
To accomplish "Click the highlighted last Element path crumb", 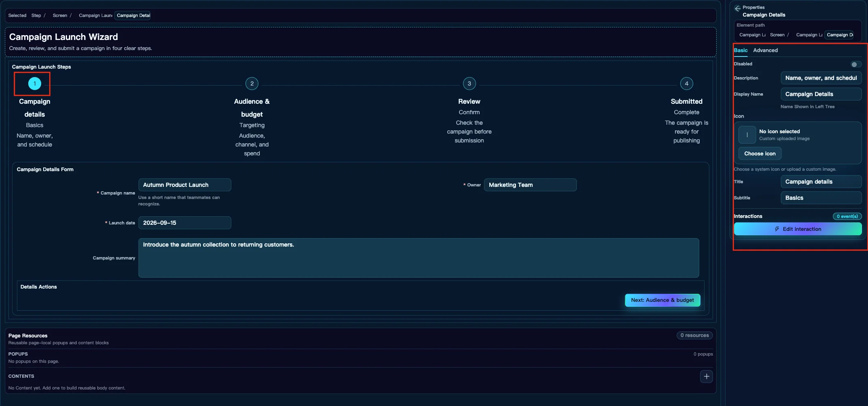I will click(x=839, y=35).
